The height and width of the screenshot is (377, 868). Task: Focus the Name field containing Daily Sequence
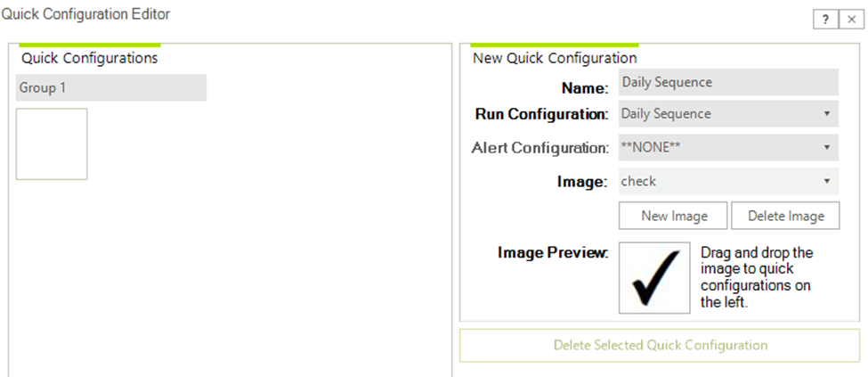coord(727,82)
